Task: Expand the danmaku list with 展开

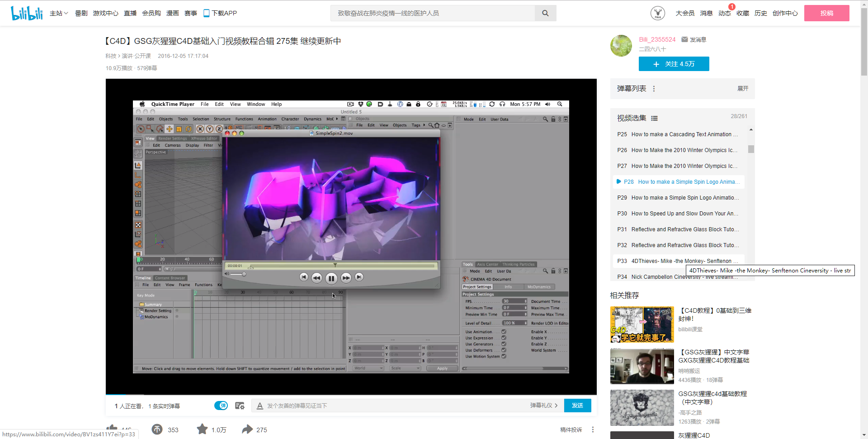Action: (x=743, y=89)
